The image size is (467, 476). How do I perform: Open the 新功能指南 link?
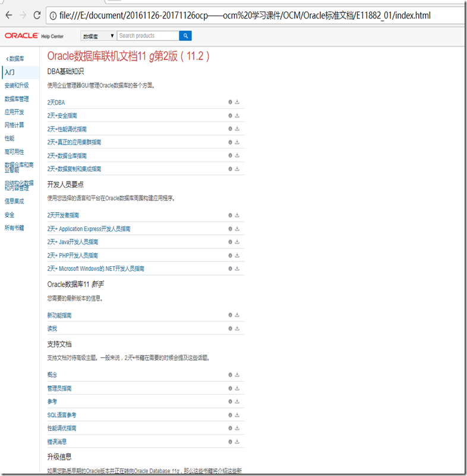coord(59,316)
